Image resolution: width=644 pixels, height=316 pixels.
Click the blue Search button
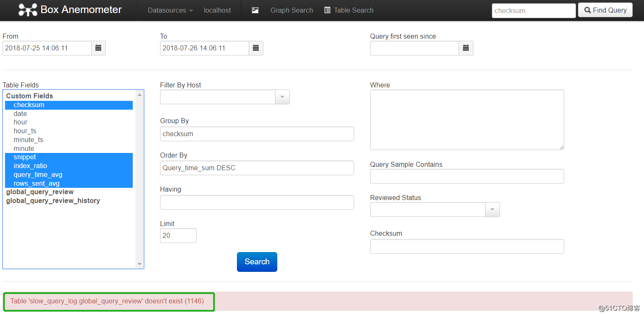(257, 262)
